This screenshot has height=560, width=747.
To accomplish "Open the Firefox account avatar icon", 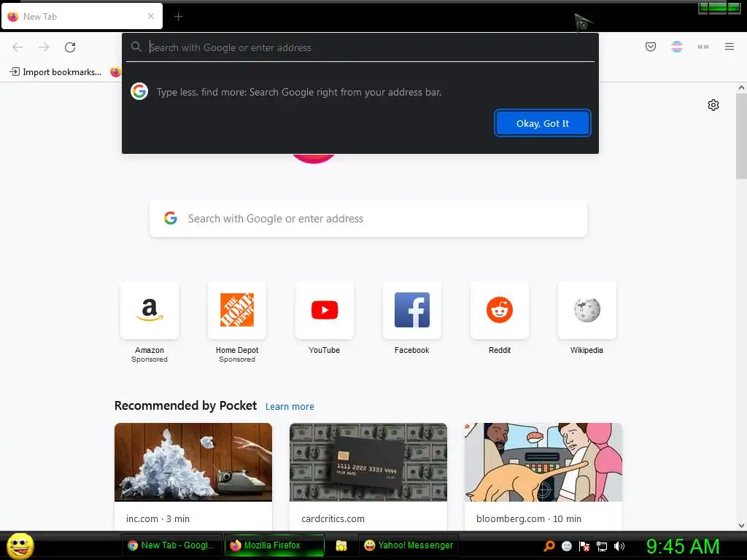I will click(677, 47).
